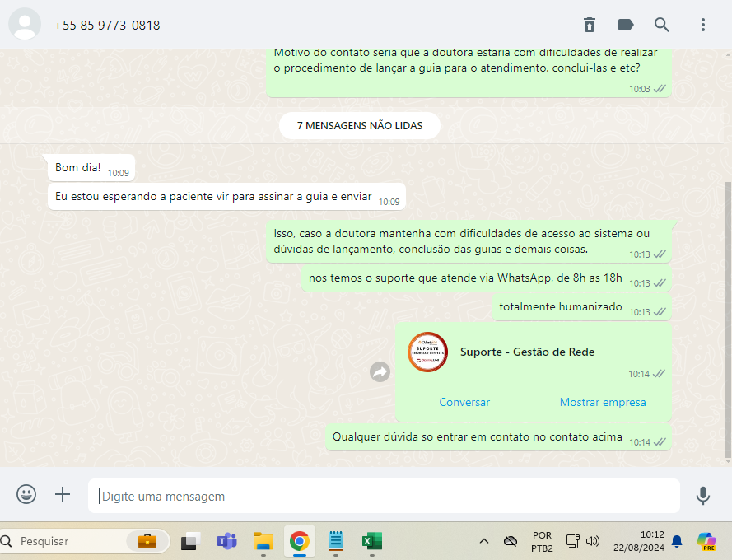The width and height of the screenshot is (732, 560).
Task: Open the three-dot chat menu
Action: 702,25
